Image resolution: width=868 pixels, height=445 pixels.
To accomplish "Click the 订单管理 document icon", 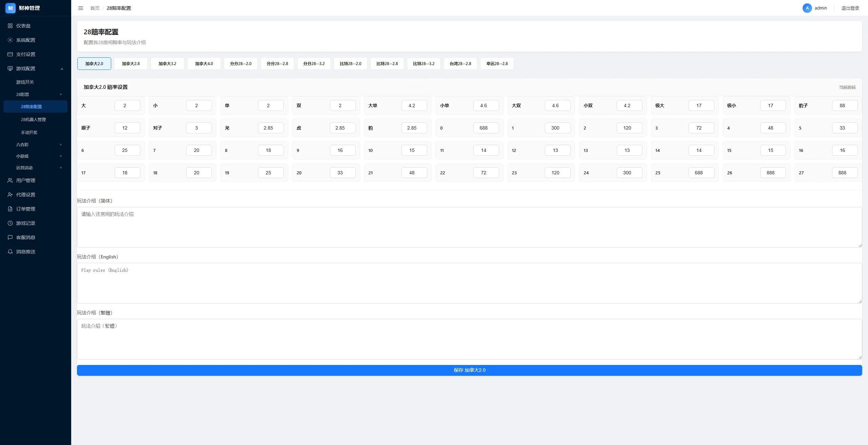I will (x=10, y=209).
